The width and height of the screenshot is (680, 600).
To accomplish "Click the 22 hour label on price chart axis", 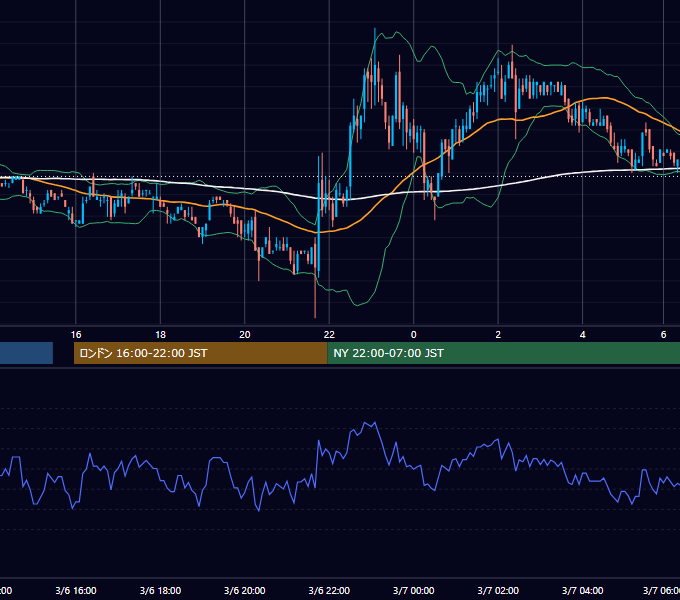I will pos(329,335).
